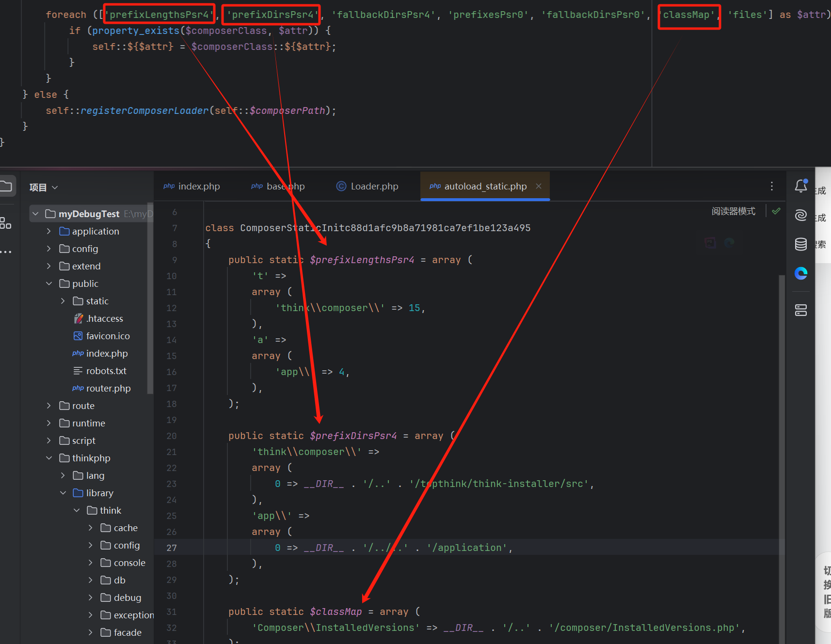Expand the console folder
831x644 pixels.
click(90, 563)
